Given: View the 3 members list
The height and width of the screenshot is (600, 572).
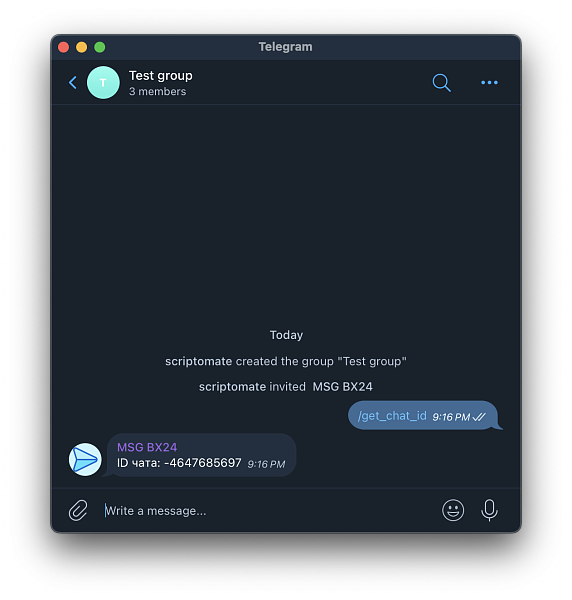Looking at the screenshot, I should (x=157, y=91).
